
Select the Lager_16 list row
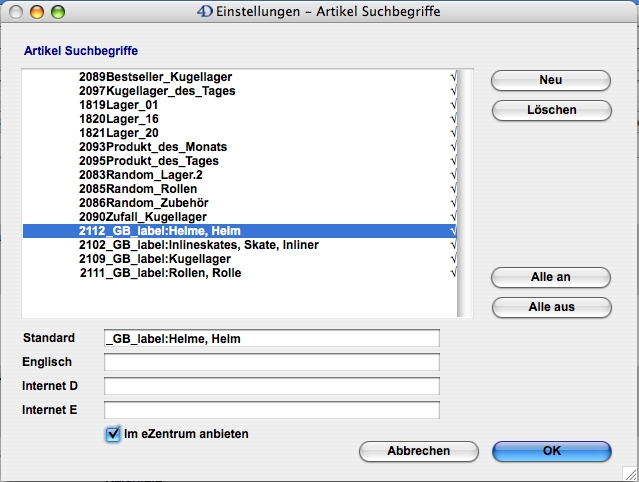[x=132, y=119]
